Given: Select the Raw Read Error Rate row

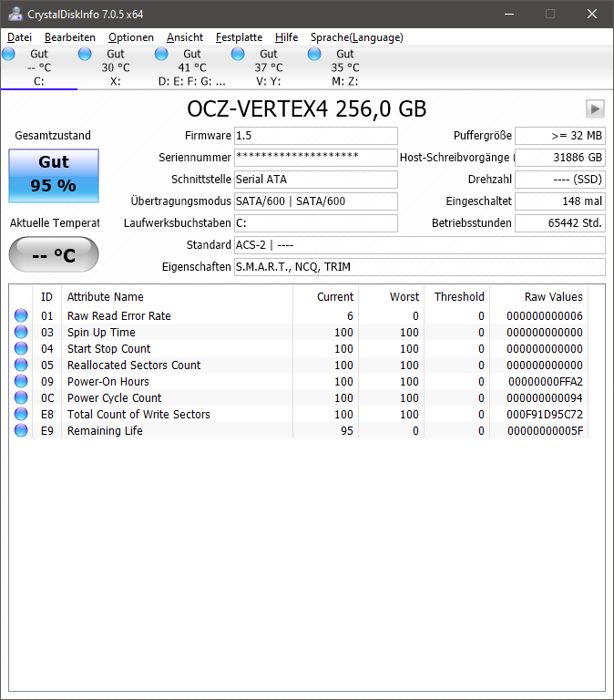Looking at the screenshot, I should click(x=299, y=315).
